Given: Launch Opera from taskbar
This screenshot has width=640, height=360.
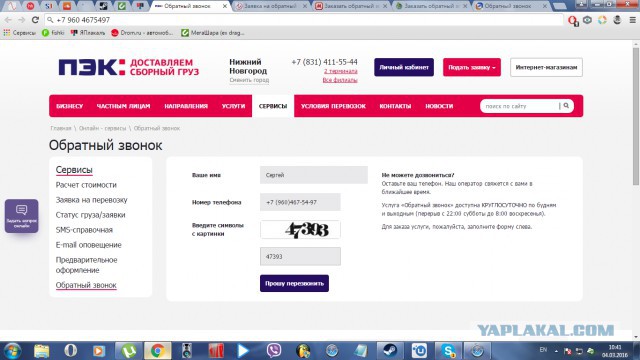Looking at the screenshot, I should [71, 351].
